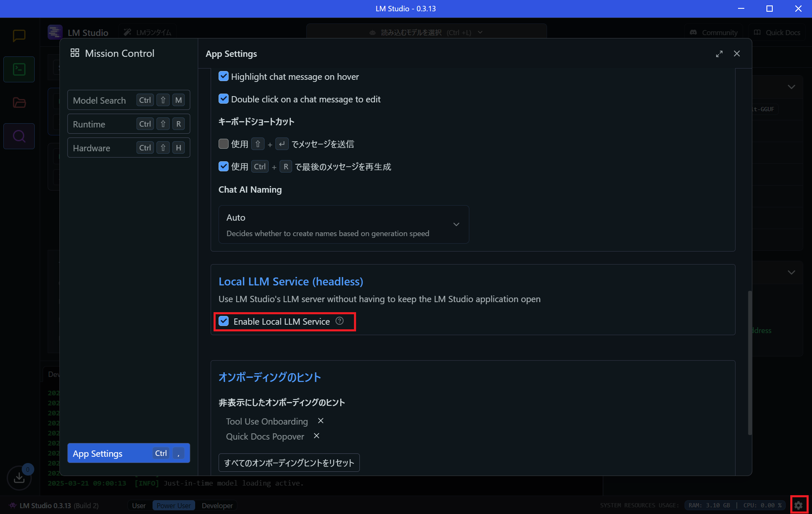Collapse the right panel using its chevron
The width and height of the screenshot is (812, 514).
coord(792,87)
